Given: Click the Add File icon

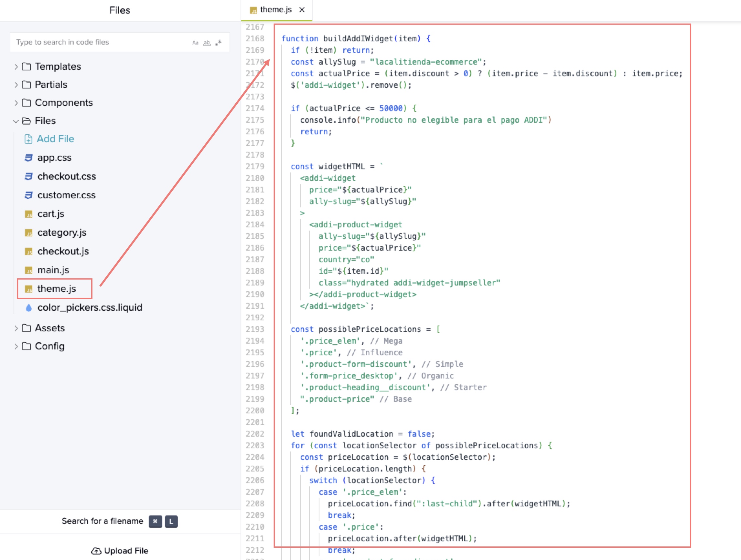Looking at the screenshot, I should [x=28, y=139].
